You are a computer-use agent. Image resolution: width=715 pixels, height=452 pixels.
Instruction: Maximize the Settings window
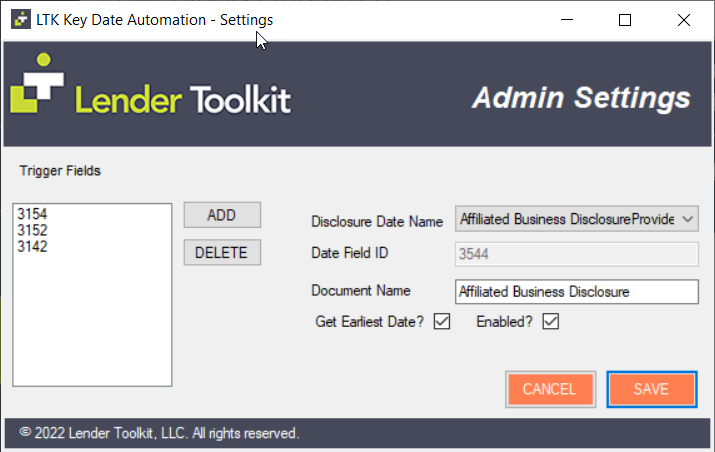click(625, 20)
